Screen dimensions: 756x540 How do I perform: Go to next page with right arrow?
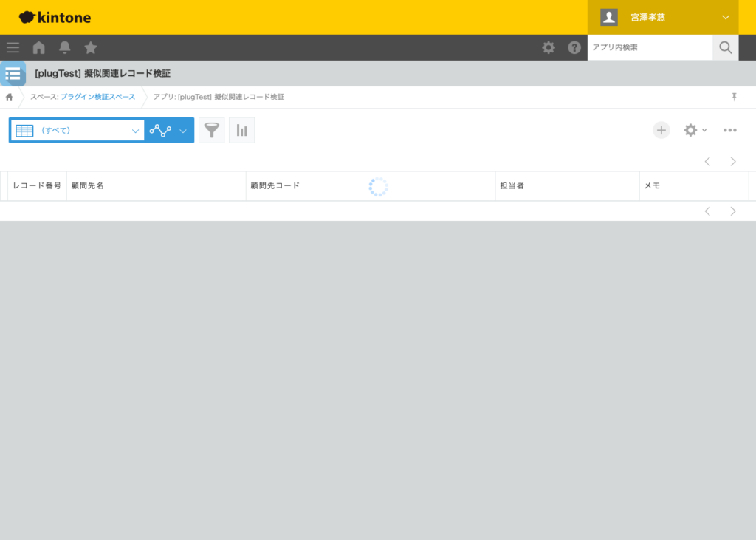click(733, 161)
